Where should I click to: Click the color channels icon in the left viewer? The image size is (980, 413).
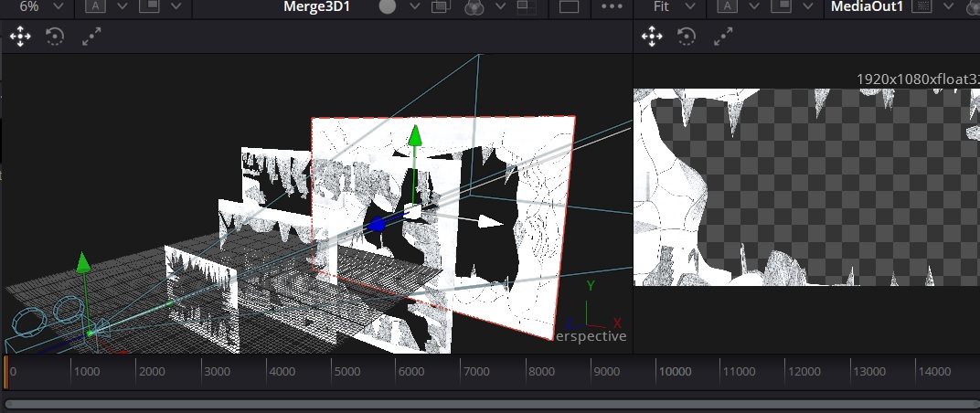tap(474, 6)
